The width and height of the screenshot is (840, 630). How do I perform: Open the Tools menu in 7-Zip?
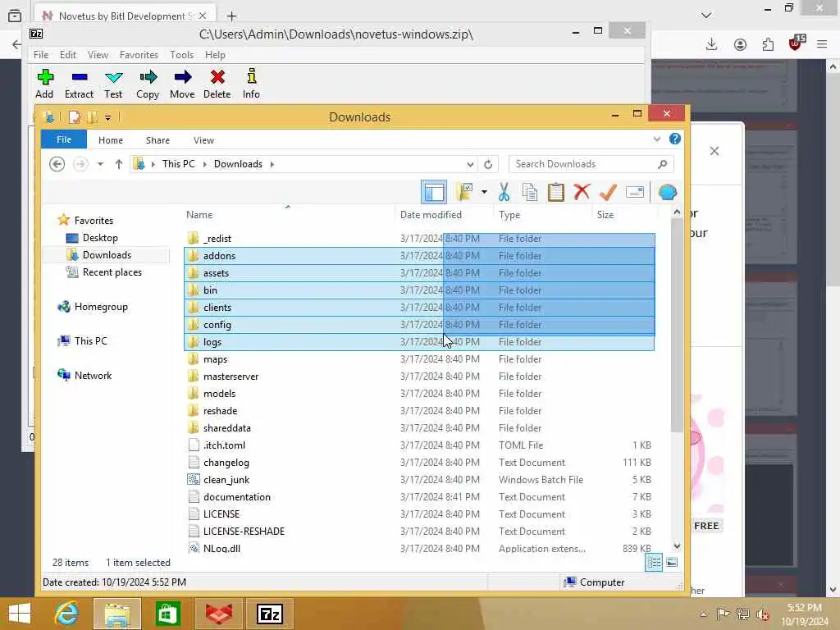point(181,55)
